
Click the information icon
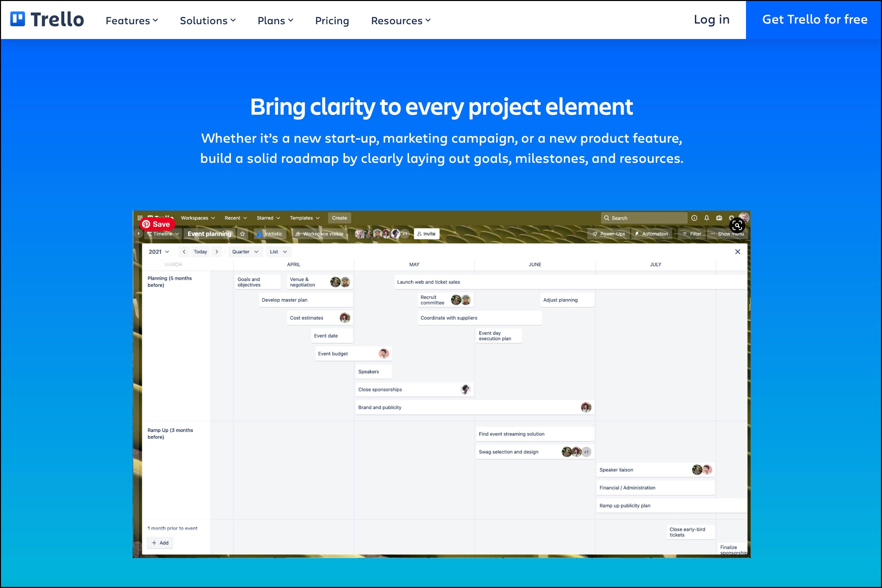point(694,218)
